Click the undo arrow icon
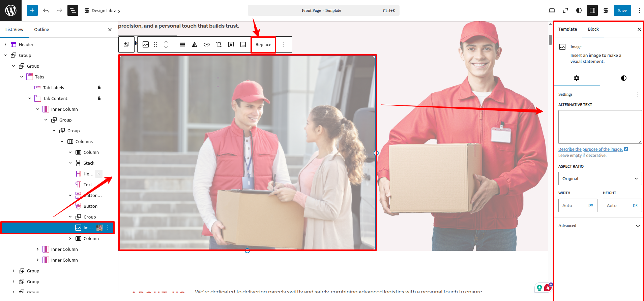This screenshot has height=301, width=644. point(46,10)
